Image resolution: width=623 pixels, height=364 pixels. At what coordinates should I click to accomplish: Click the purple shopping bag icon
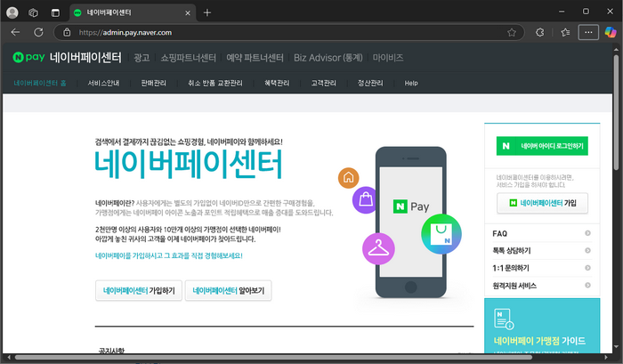coord(366,200)
